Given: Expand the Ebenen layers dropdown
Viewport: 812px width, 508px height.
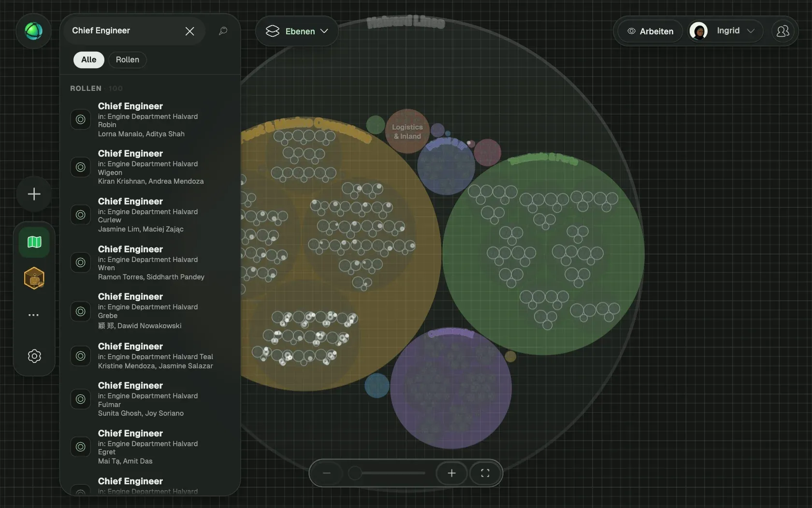Looking at the screenshot, I should point(297,31).
